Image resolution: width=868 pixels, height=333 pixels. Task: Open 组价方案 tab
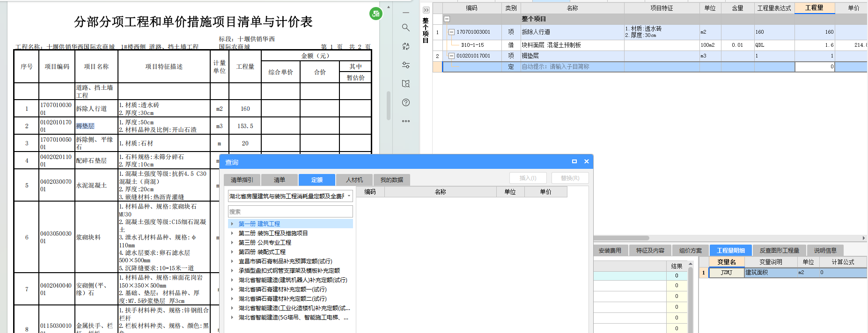click(691, 250)
